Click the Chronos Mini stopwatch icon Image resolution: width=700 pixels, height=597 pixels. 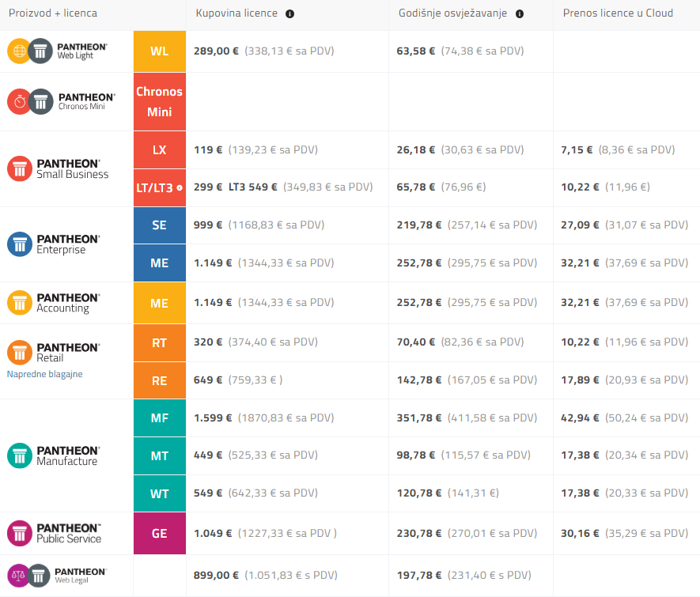point(19,101)
